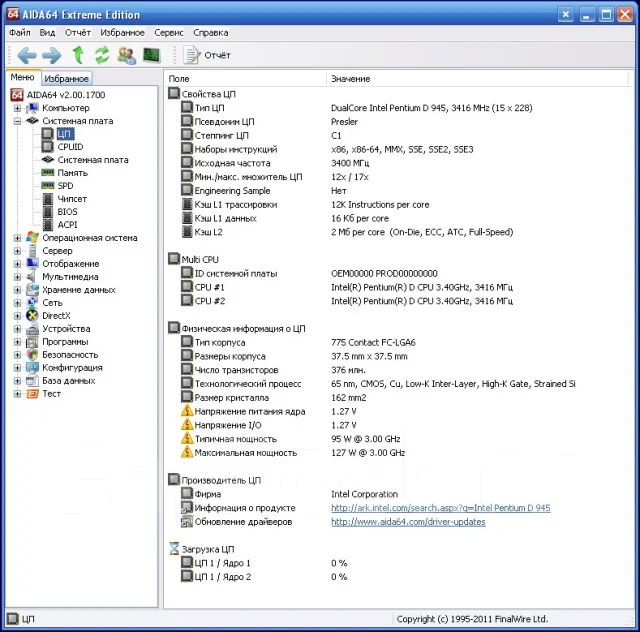Select the ЦП item in the tree
The image size is (640, 632).
(64, 134)
